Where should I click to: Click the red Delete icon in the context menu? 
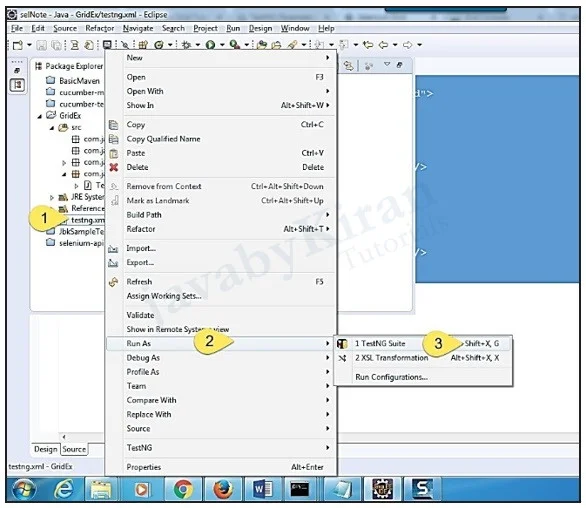(x=114, y=167)
